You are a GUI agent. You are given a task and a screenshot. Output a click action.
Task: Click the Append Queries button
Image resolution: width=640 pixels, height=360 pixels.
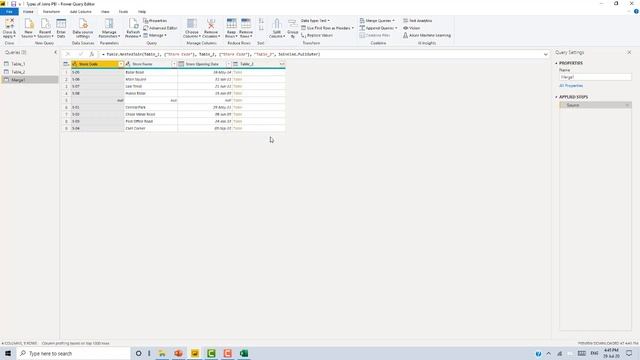378,28
